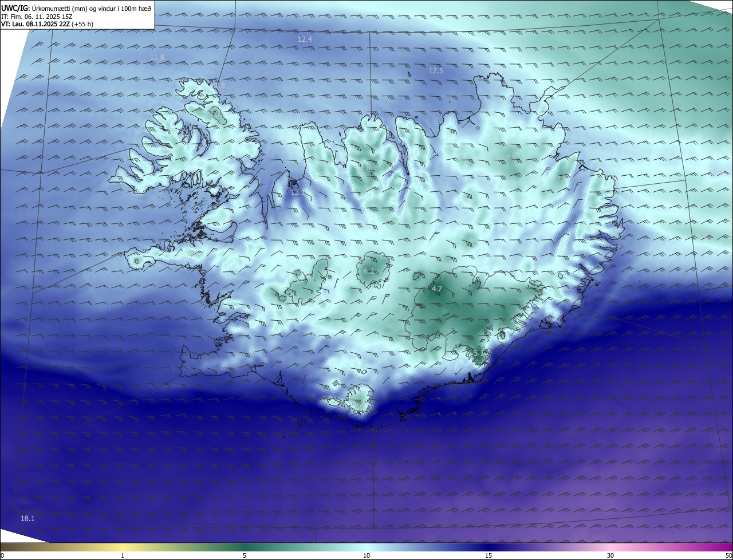Click the '1' tick label on the color scale
Screen dimensions: 733x560
click(x=123, y=555)
